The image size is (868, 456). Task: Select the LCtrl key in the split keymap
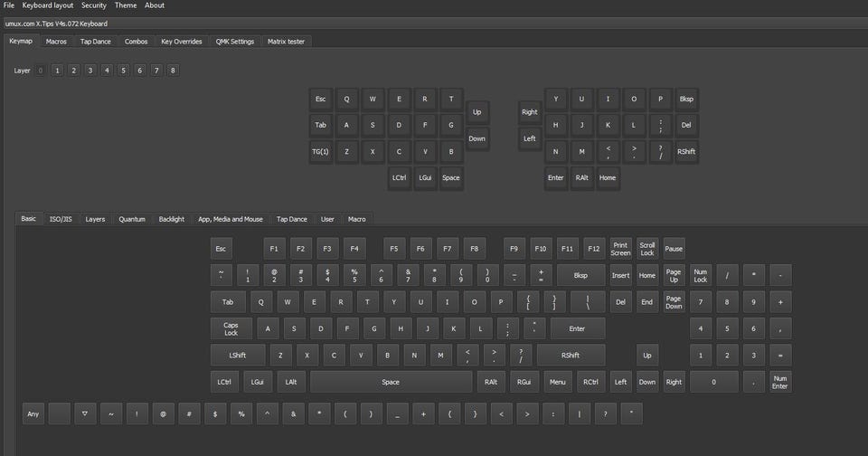(x=399, y=178)
